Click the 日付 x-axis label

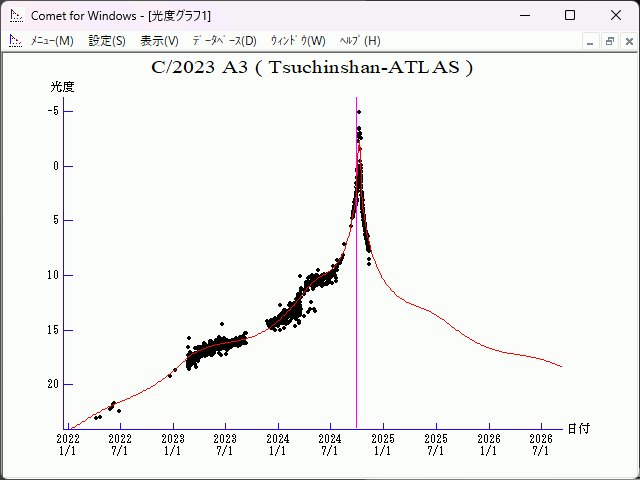578,428
